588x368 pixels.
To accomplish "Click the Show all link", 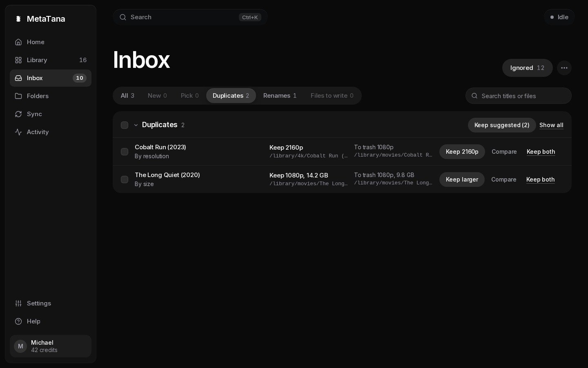I will pos(551,125).
